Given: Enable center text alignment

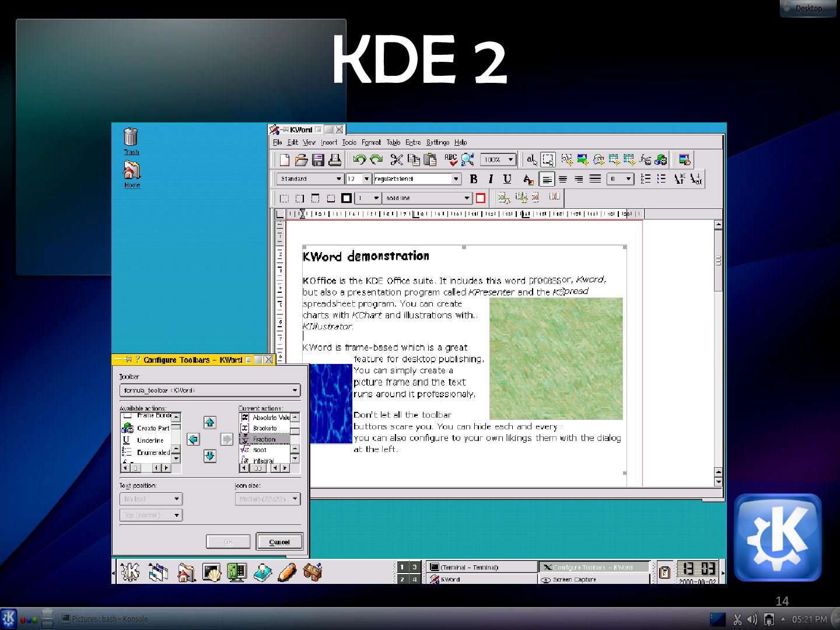Looking at the screenshot, I should pos(563,179).
